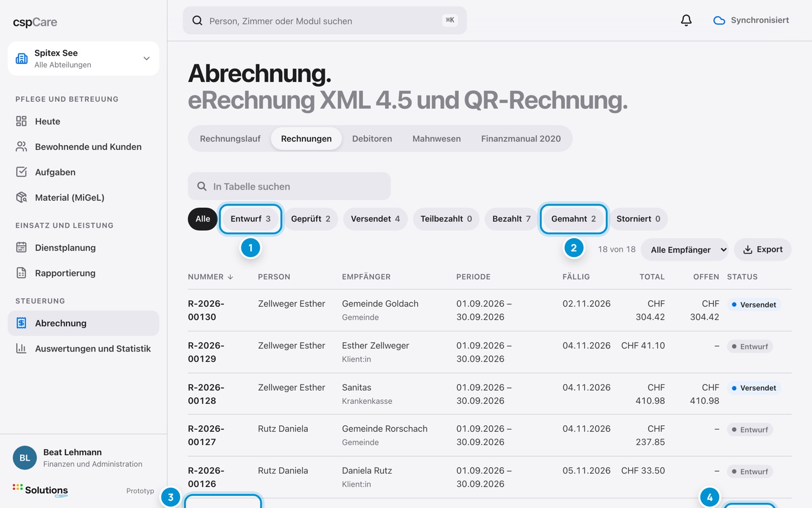This screenshot has width=812, height=508.
Task: Open the notifications bell
Action: (686, 20)
